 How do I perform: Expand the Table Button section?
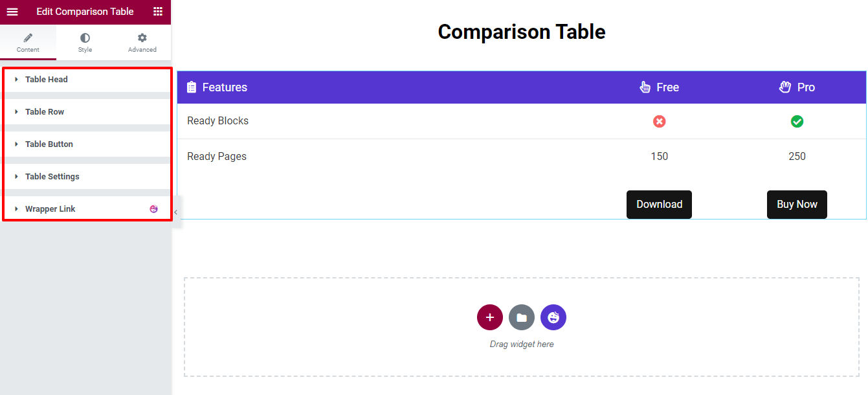(48, 144)
